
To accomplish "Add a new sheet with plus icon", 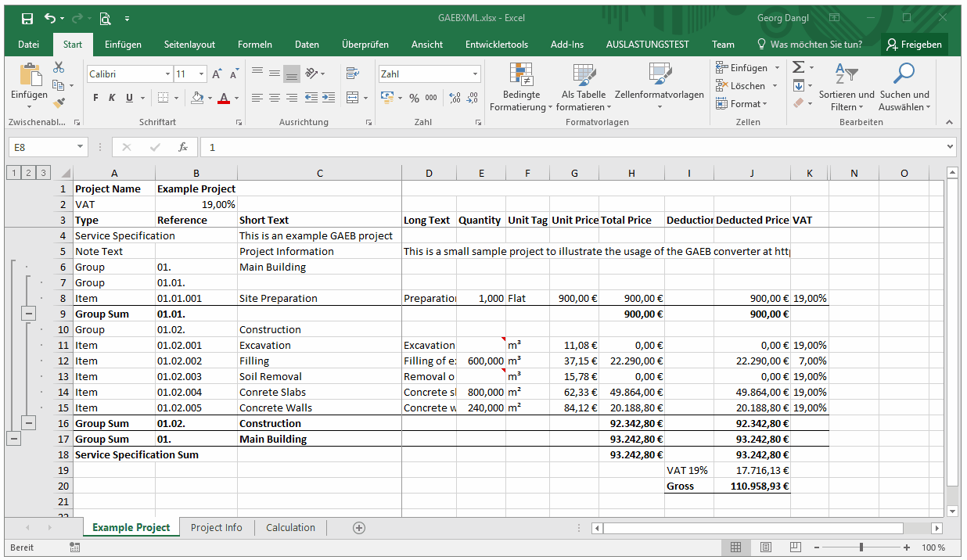I will click(x=359, y=528).
